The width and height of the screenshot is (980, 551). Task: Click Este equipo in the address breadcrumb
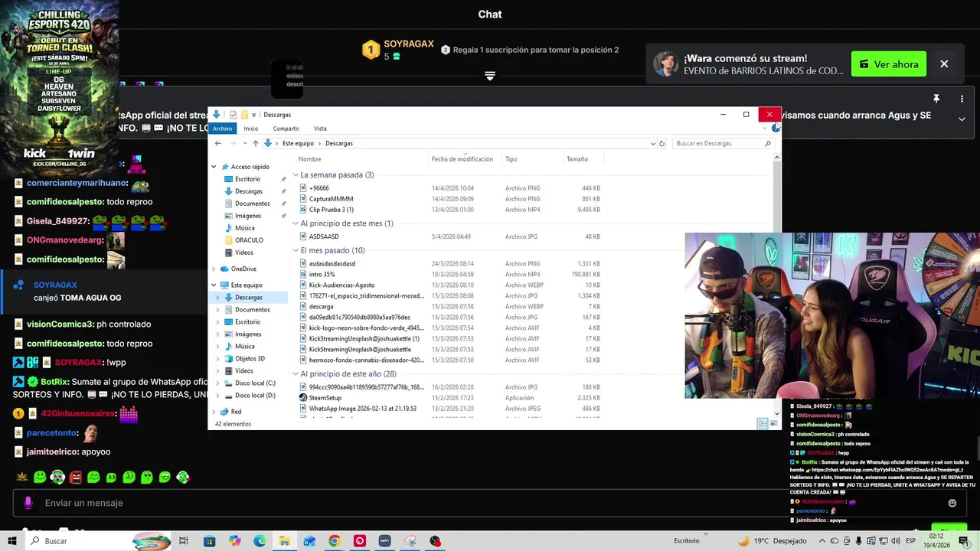[298, 143]
